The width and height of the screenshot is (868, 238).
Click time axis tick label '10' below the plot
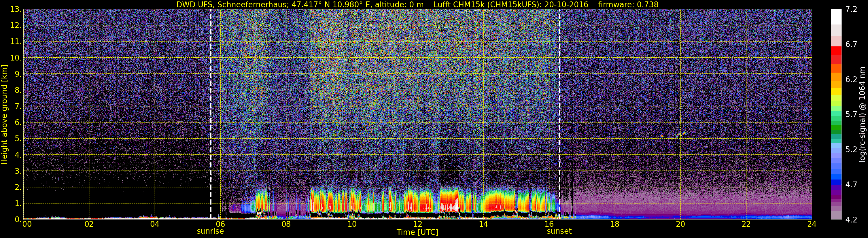pyautogui.click(x=352, y=224)
